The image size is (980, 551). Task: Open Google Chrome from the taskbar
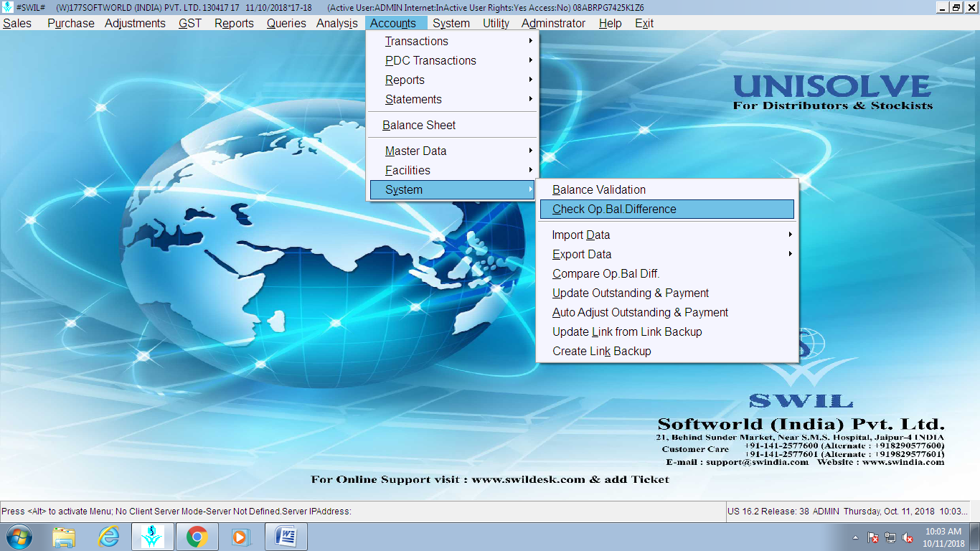(197, 537)
